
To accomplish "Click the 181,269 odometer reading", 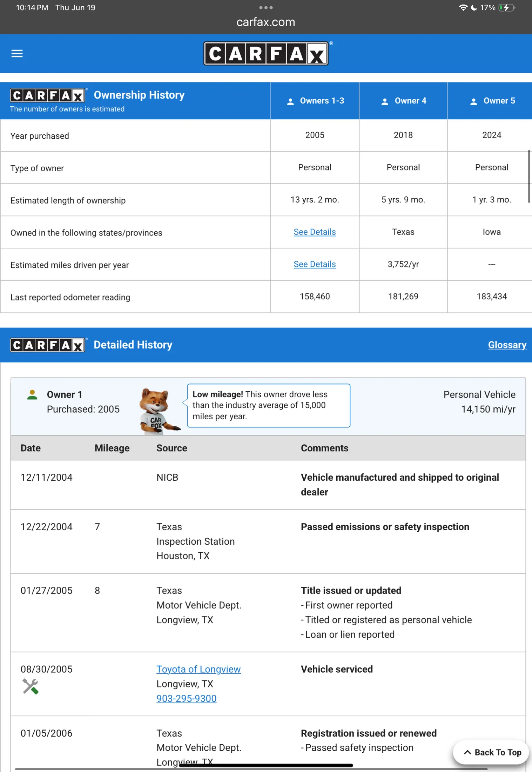I will coord(403,297).
